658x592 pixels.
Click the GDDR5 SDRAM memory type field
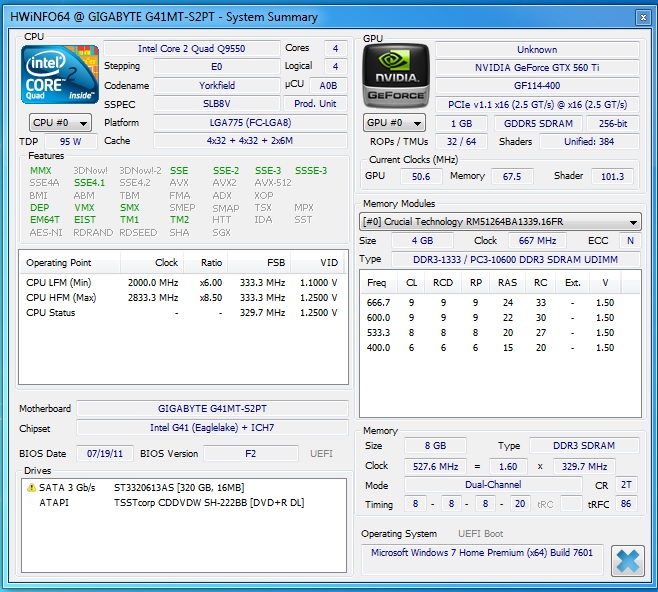[538, 124]
